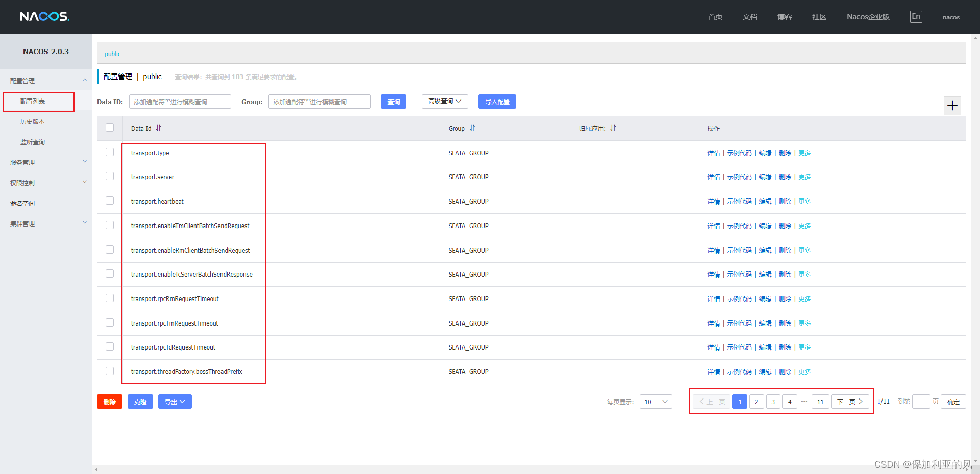Viewport: 980px width, 474px height.
Task: Click 删除 for transport.rpcTcRequestTimeout row
Action: (x=785, y=347)
